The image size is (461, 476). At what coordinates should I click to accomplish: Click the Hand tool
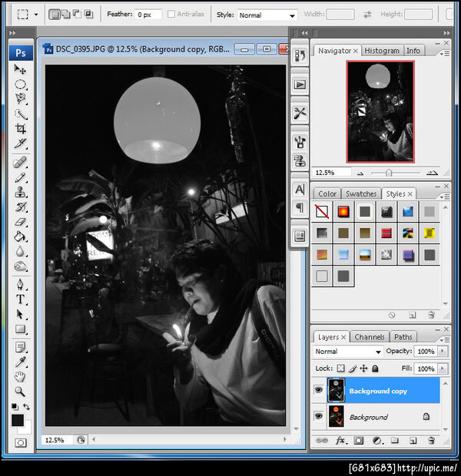click(x=21, y=376)
